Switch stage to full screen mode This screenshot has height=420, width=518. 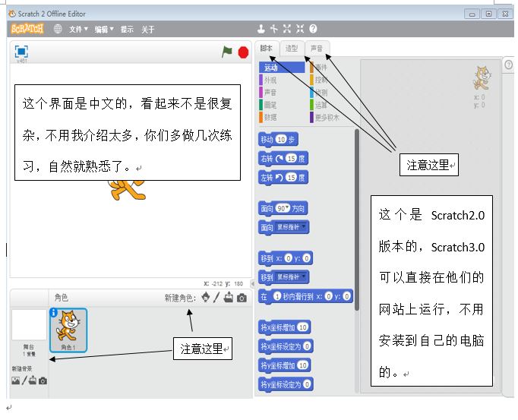[x=21, y=52]
